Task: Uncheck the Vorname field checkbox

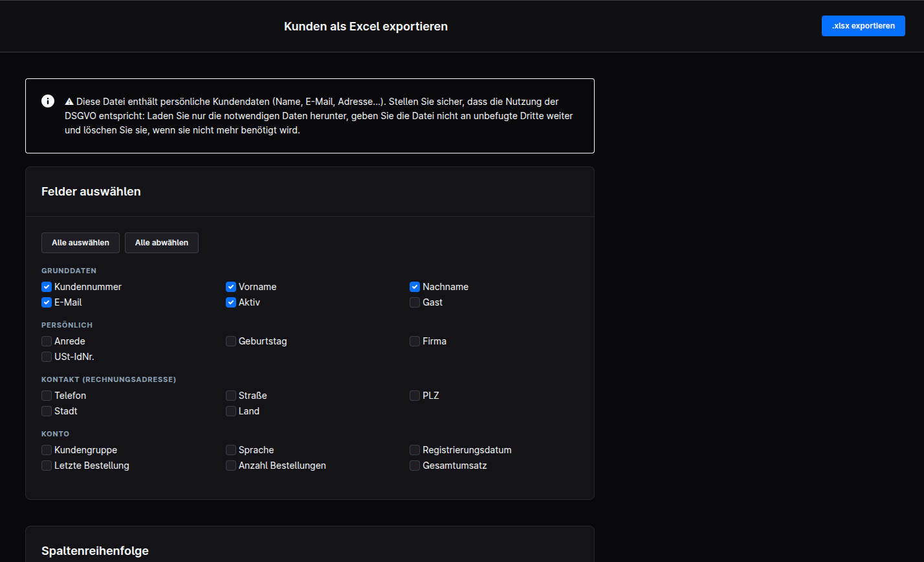Action: (231, 287)
